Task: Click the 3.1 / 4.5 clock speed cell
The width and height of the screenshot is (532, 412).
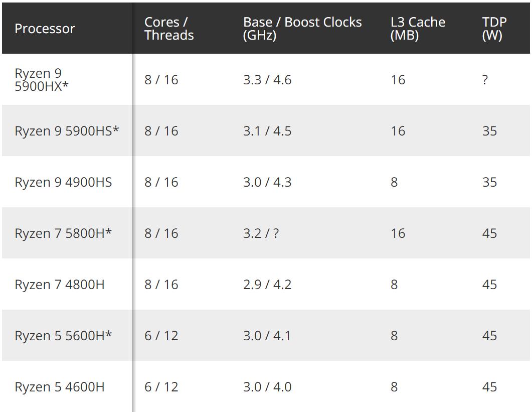Action: coord(267,131)
